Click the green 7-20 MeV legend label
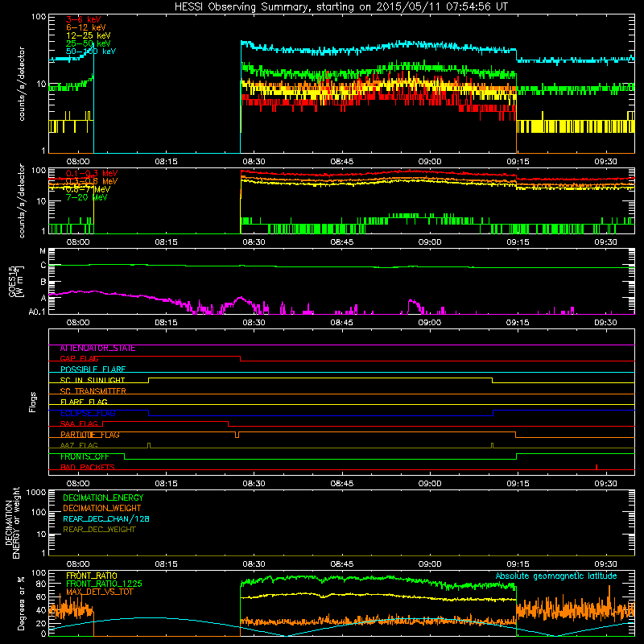The image size is (644, 644). point(87,197)
